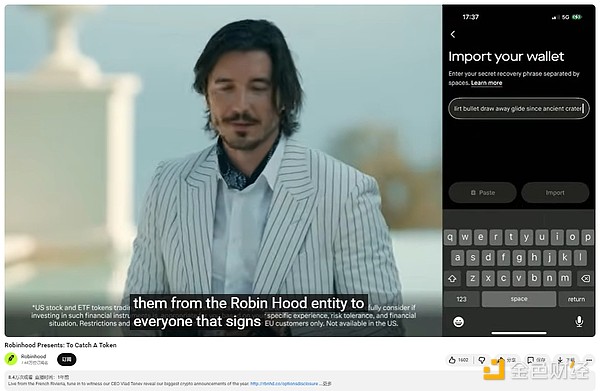Viewport: 600px width, 391px height.
Task: Tap the shift key on the keyboard
Action: pyautogui.click(x=453, y=279)
